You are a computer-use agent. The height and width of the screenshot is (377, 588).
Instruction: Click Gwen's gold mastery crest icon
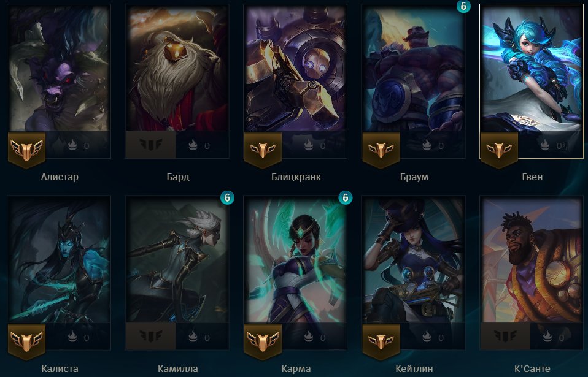pyautogui.click(x=499, y=149)
